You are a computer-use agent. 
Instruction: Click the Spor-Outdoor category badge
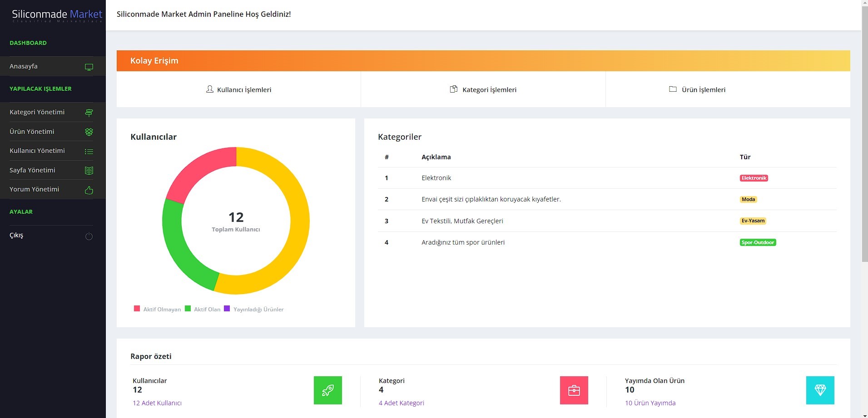[x=758, y=242]
